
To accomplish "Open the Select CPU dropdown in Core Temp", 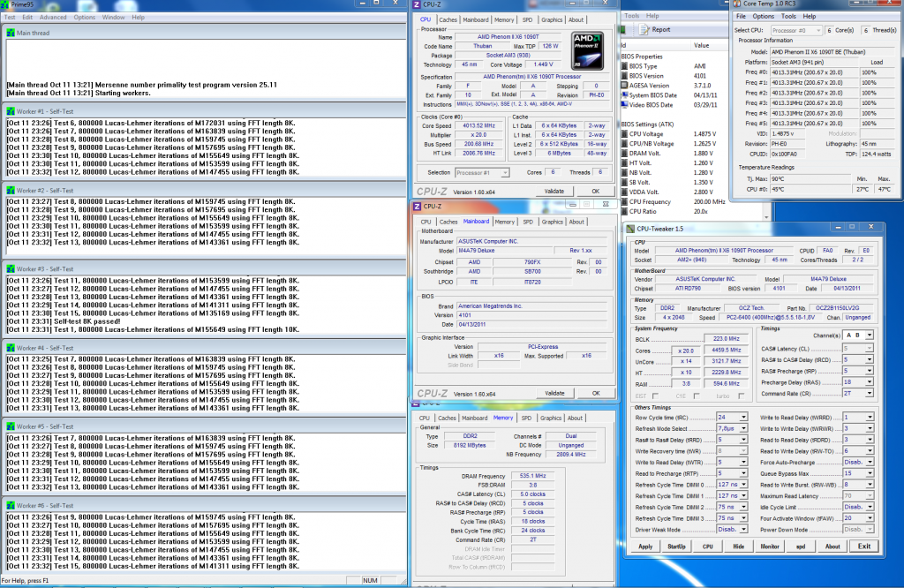I will tap(819, 31).
